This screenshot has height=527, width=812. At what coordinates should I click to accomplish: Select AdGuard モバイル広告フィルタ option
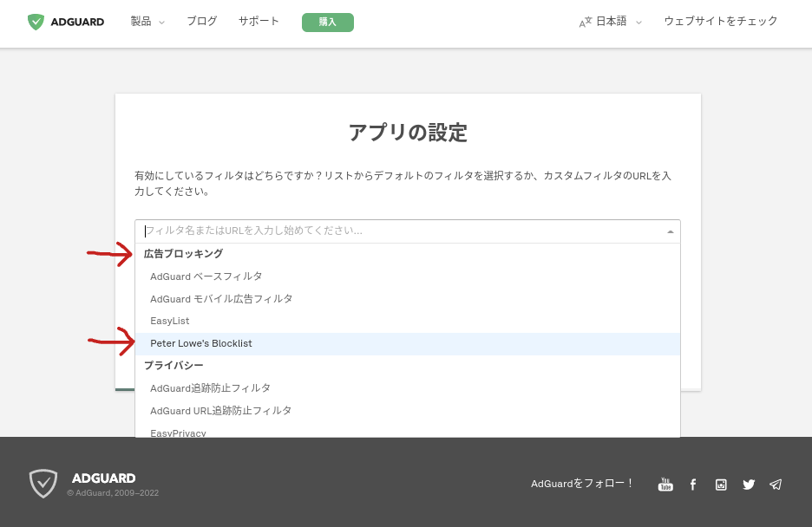click(x=408, y=299)
